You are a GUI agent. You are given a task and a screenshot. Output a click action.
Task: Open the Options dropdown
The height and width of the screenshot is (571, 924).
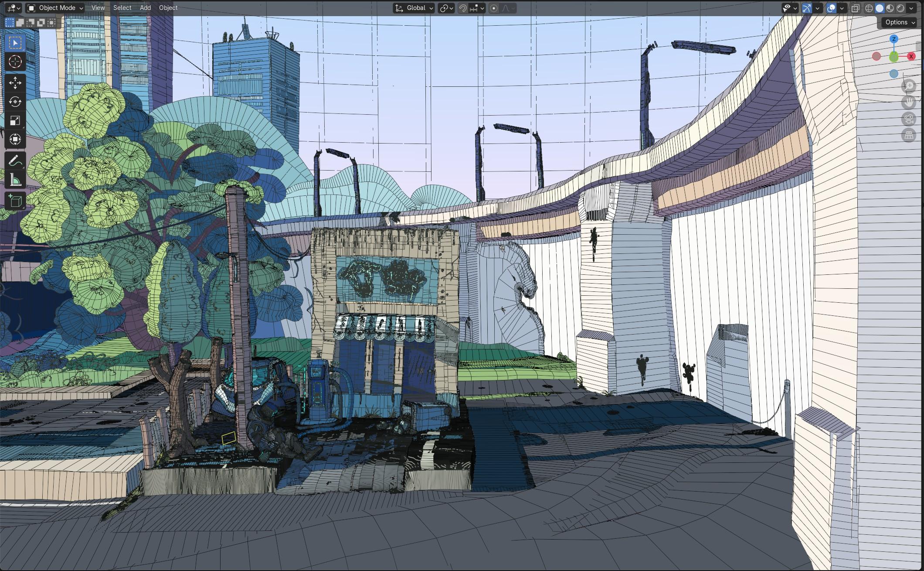(900, 22)
